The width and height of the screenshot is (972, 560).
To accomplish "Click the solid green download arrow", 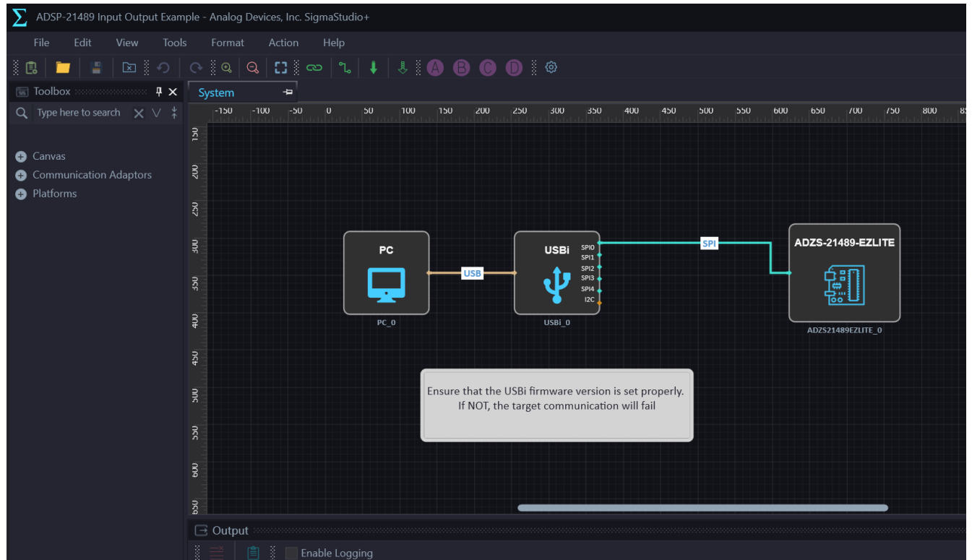I will click(x=374, y=68).
